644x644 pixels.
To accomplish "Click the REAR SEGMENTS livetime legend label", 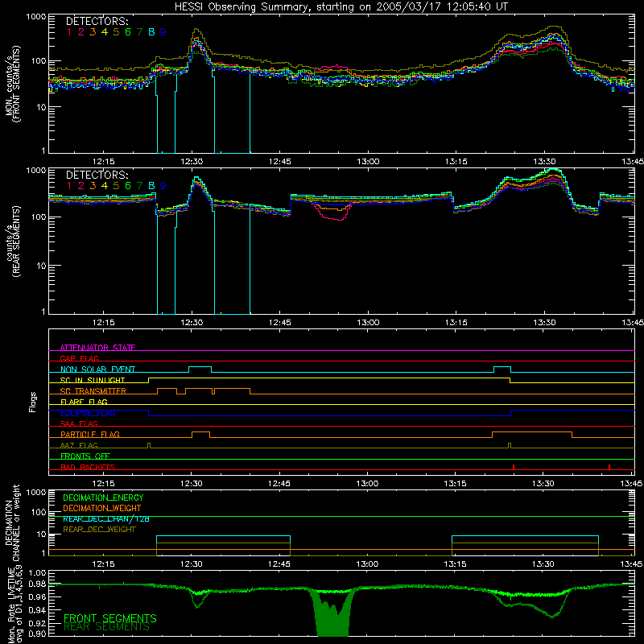I will coord(107,627).
